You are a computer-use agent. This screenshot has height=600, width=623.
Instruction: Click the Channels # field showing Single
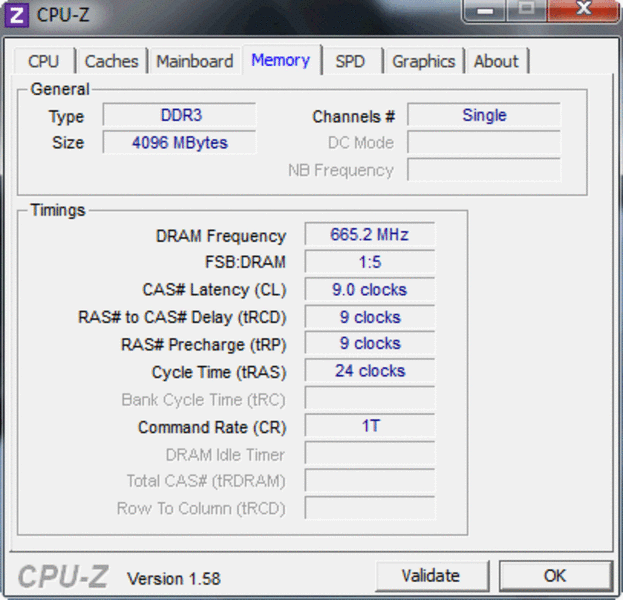point(484,115)
